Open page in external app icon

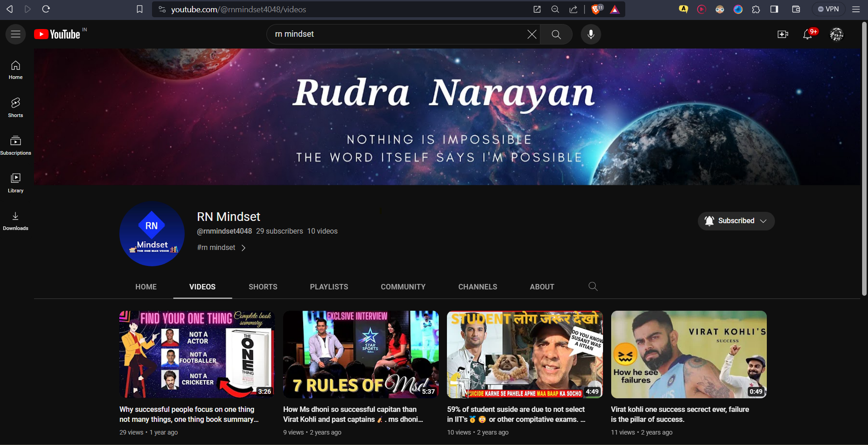click(537, 9)
